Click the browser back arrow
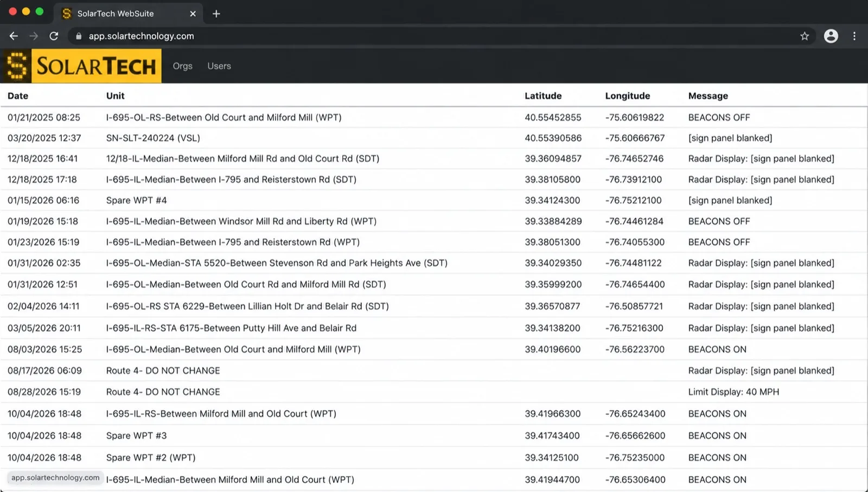 pos(14,36)
